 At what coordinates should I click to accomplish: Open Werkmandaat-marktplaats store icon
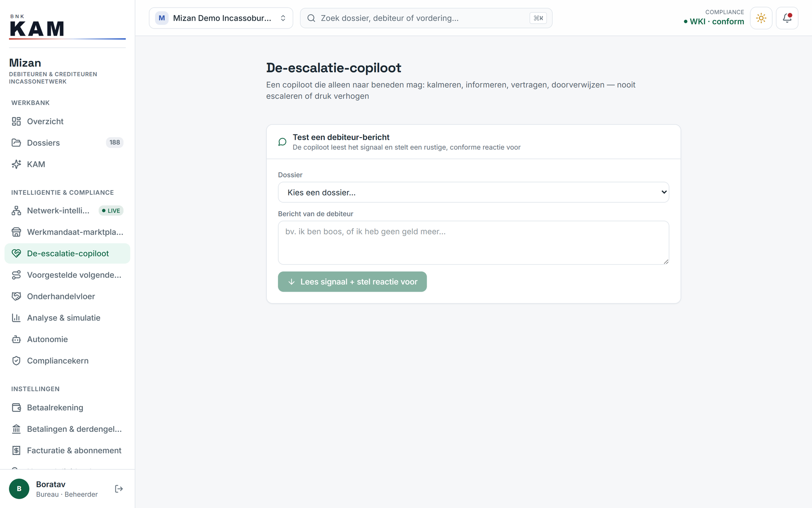pos(16,232)
